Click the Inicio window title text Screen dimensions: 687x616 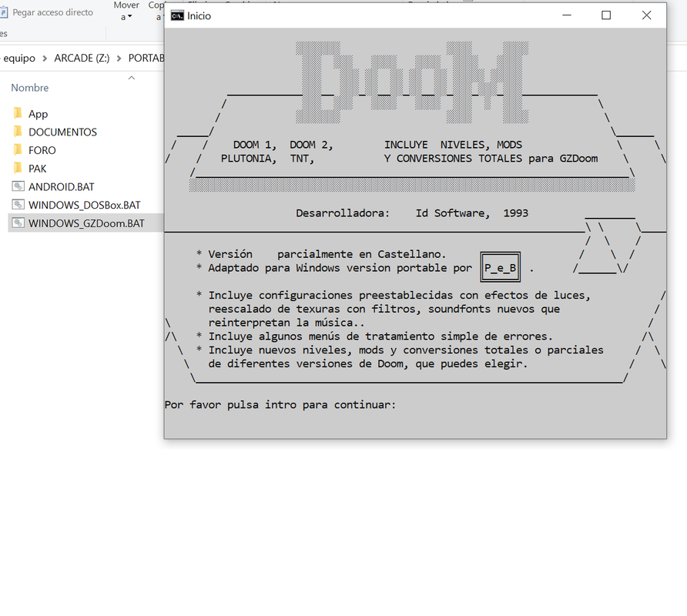tap(199, 15)
